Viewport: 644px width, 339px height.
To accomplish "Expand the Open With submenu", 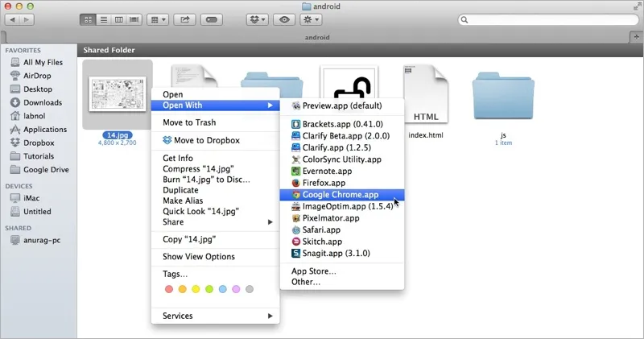I will 215,105.
